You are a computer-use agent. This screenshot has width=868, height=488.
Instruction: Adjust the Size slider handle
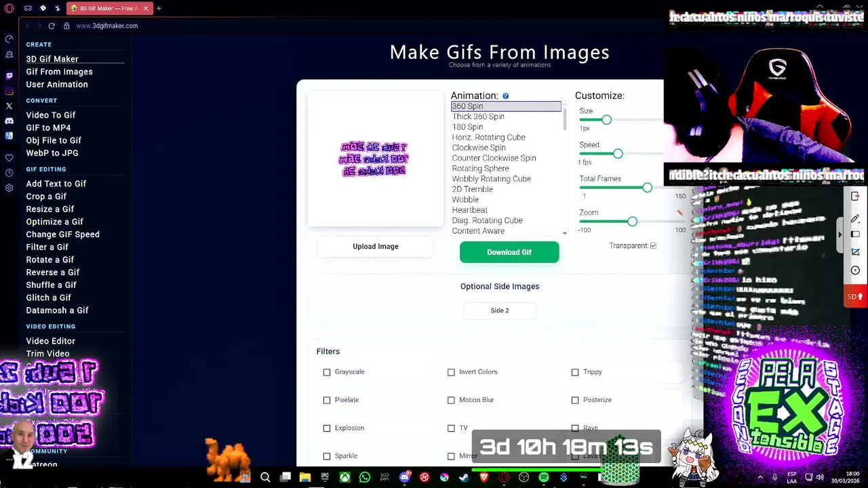click(606, 120)
